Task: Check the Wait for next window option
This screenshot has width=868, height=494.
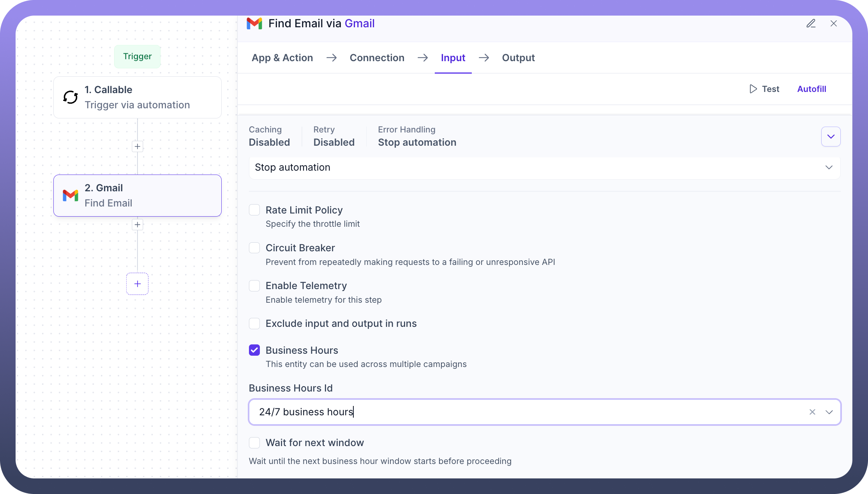Action: coord(254,443)
